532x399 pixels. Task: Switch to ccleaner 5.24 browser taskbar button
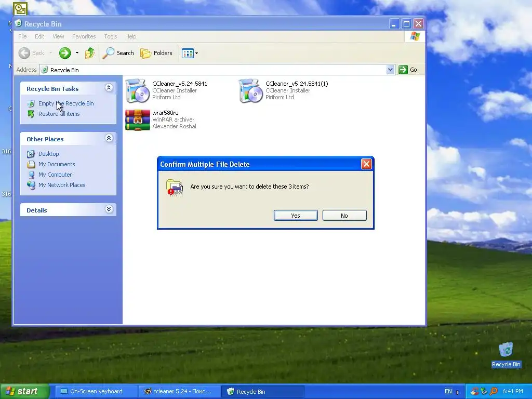coord(179,392)
